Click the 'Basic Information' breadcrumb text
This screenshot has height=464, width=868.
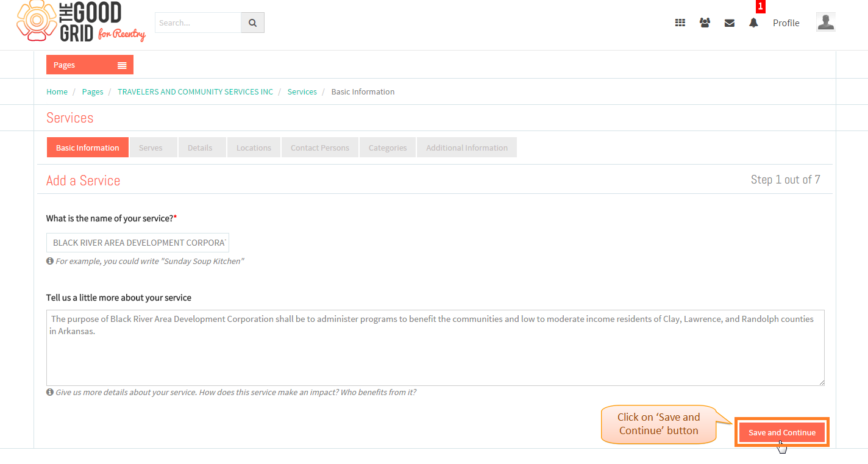click(x=363, y=92)
